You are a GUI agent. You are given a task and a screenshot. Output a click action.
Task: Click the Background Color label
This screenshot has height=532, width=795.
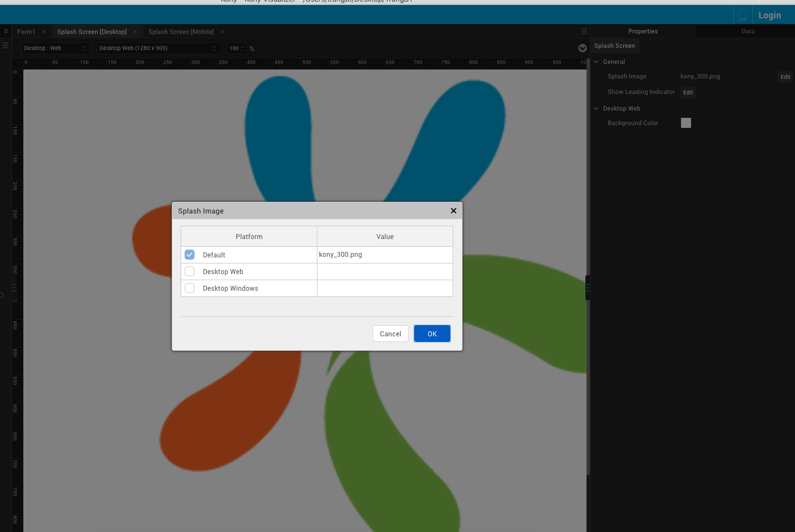(x=633, y=123)
